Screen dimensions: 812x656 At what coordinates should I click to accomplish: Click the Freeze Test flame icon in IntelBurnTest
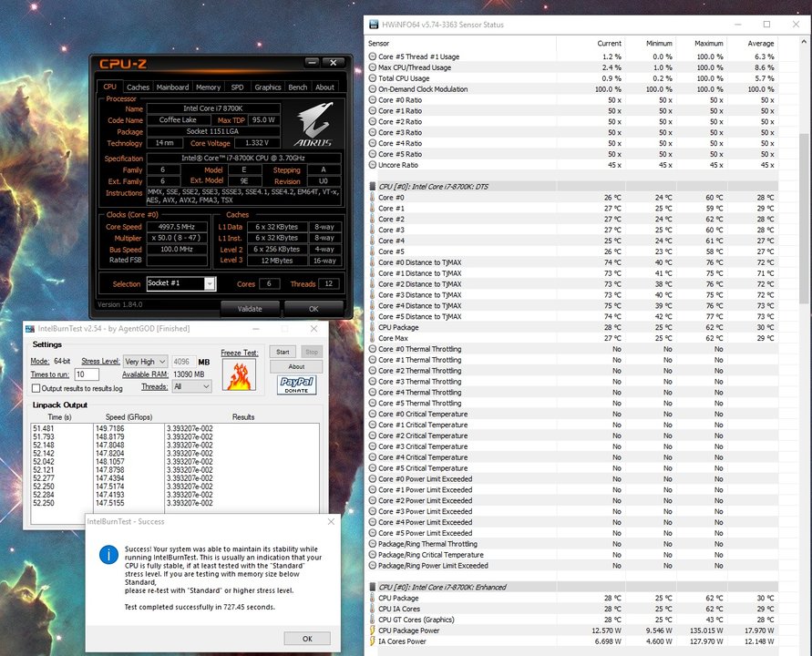coord(240,374)
